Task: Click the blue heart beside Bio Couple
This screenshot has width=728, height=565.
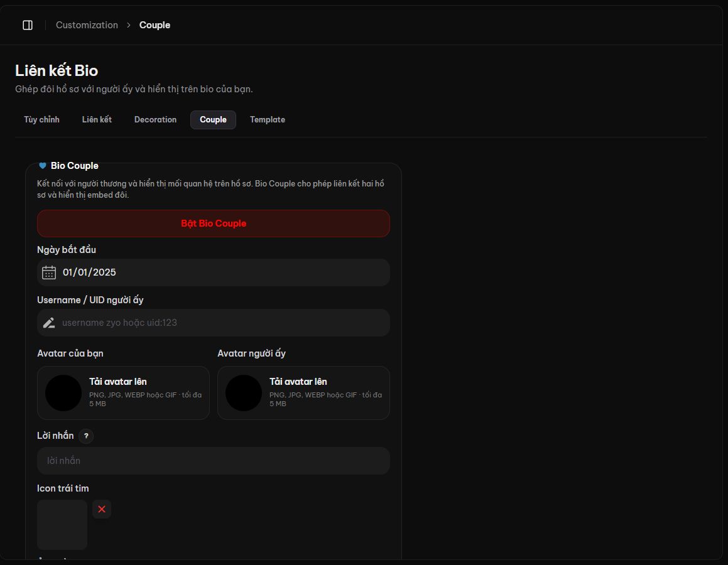Action: (42, 166)
